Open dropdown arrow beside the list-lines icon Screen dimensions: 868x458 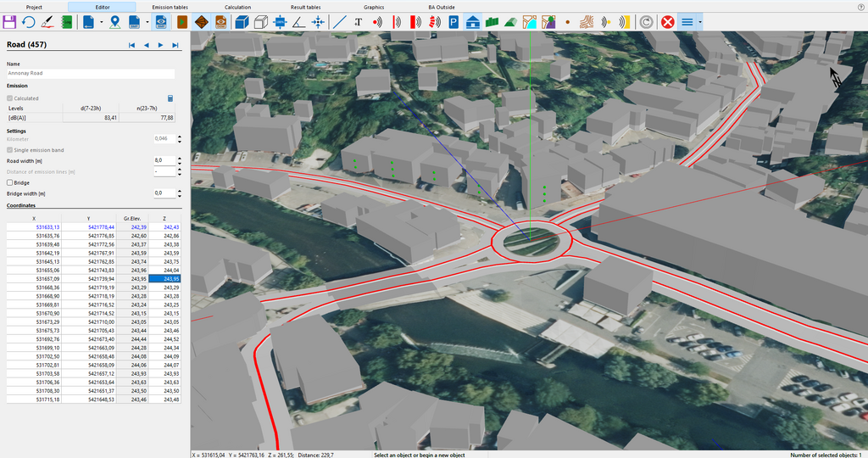(x=700, y=21)
